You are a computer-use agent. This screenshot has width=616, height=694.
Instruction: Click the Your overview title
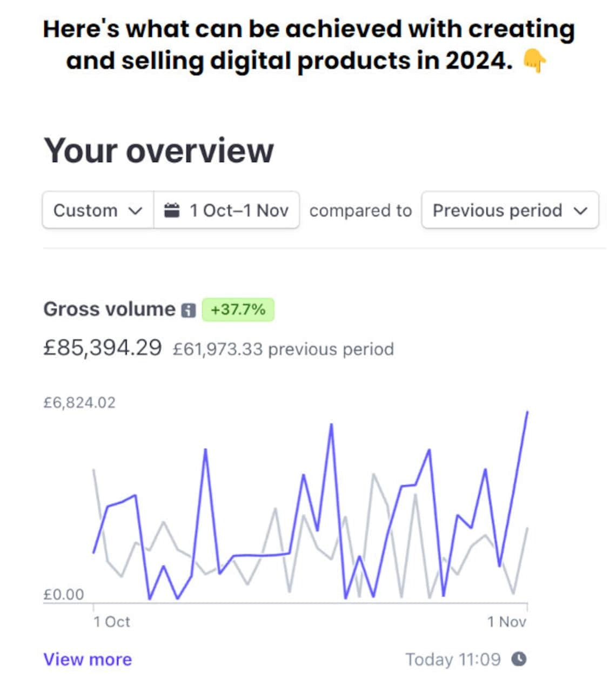click(158, 151)
